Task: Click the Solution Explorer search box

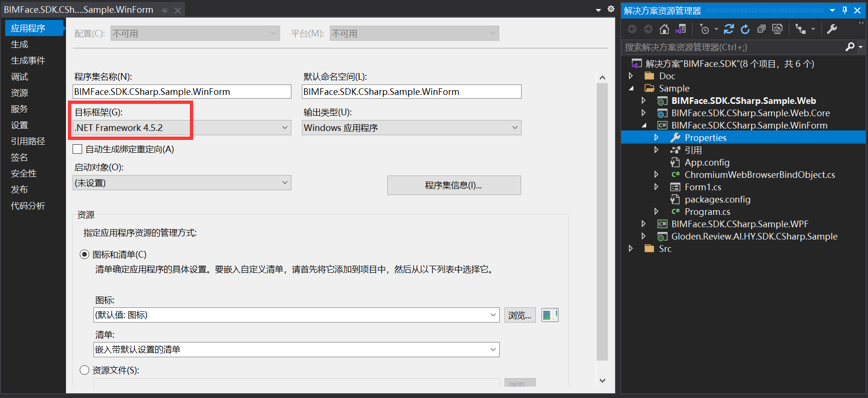Action: [x=733, y=47]
